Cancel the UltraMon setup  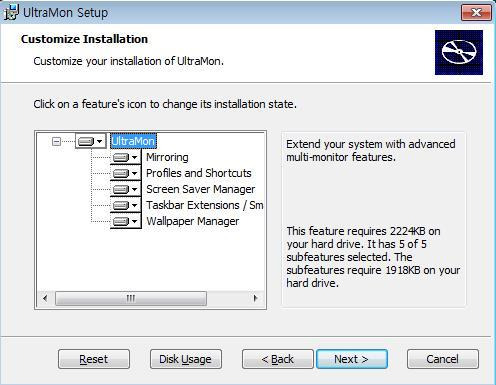point(443,359)
